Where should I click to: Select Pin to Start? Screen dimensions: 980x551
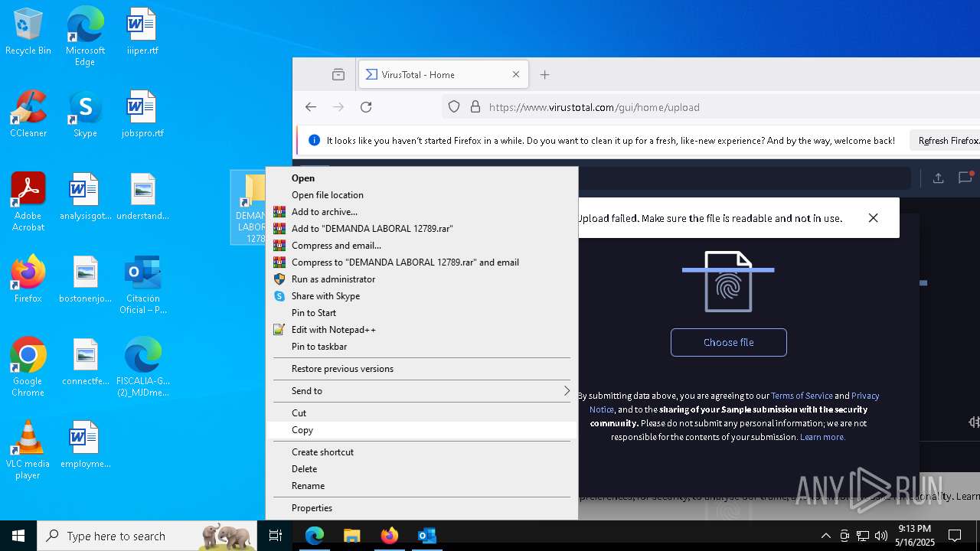coord(422,313)
